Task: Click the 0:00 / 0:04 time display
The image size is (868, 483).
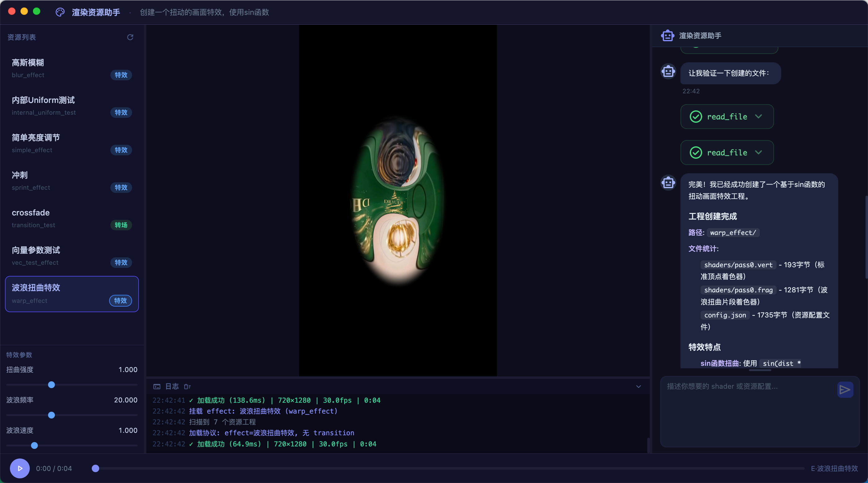Action: tap(54, 468)
